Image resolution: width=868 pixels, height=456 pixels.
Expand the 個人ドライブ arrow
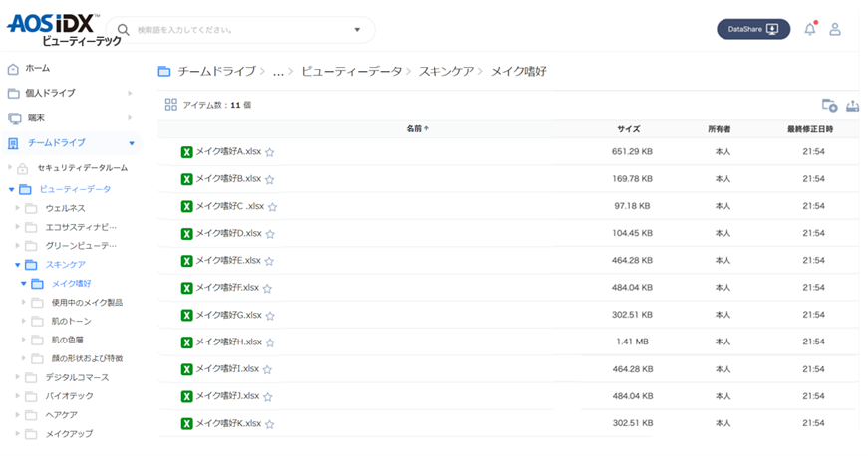pyautogui.click(x=131, y=93)
